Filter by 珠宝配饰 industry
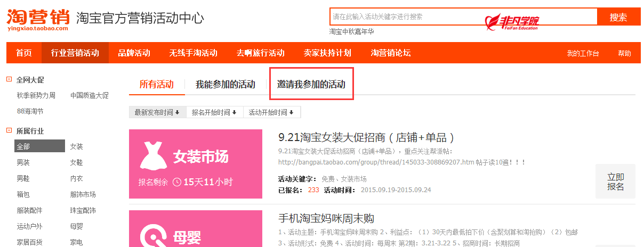 [x=83, y=210]
